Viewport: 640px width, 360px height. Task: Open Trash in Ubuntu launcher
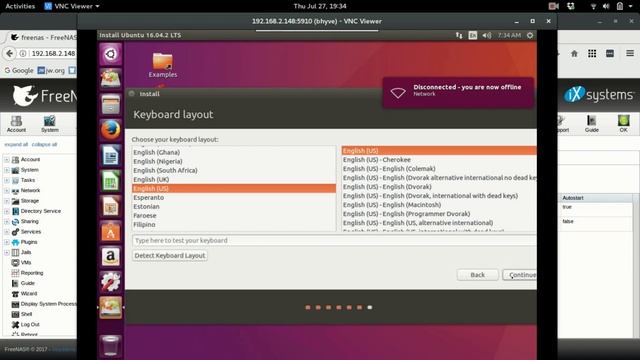(x=111, y=345)
